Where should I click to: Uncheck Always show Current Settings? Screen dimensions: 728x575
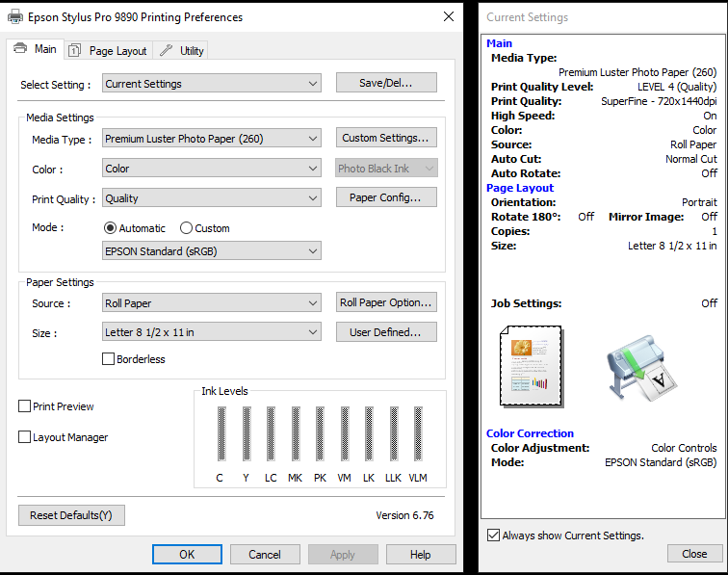pyautogui.click(x=494, y=536)
